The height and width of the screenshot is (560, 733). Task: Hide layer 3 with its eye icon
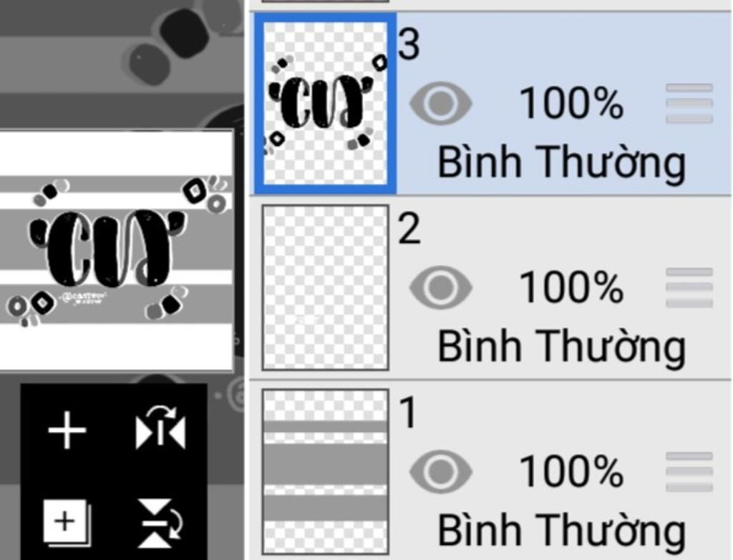440,103
